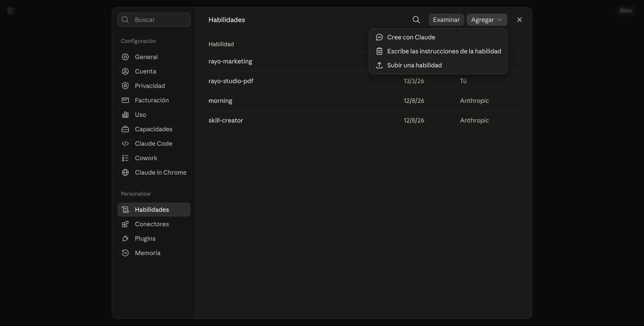
Task: Open Claude Code settings
Action: (x=154, y=144)
